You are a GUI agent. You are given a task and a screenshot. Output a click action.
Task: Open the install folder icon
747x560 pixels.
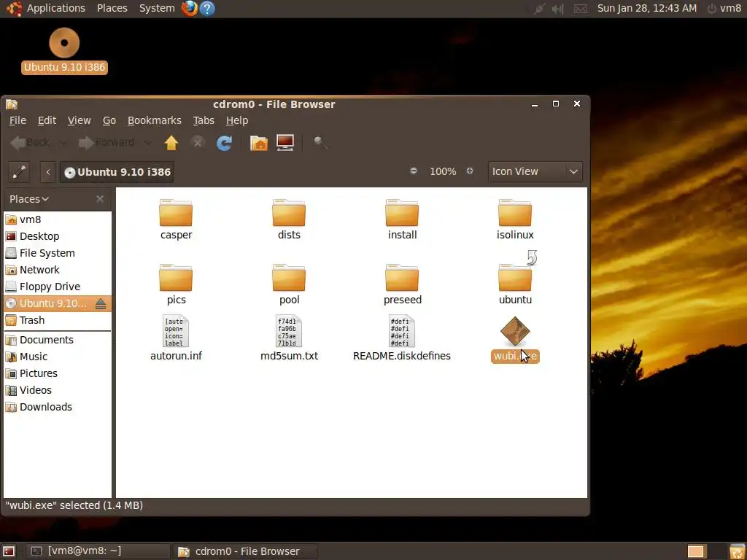click(402, 213)
